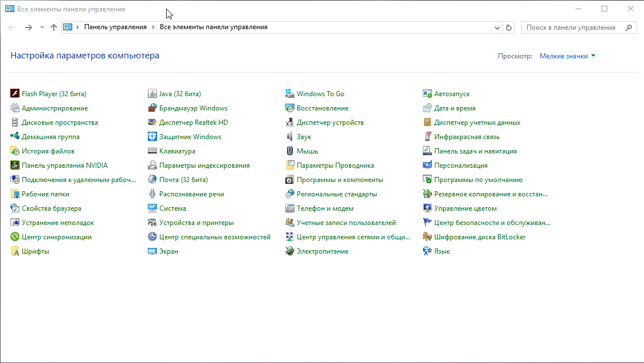Open the Панель задач и навигация icon
This screenshot has width=644, height=363.
[427, 151]
